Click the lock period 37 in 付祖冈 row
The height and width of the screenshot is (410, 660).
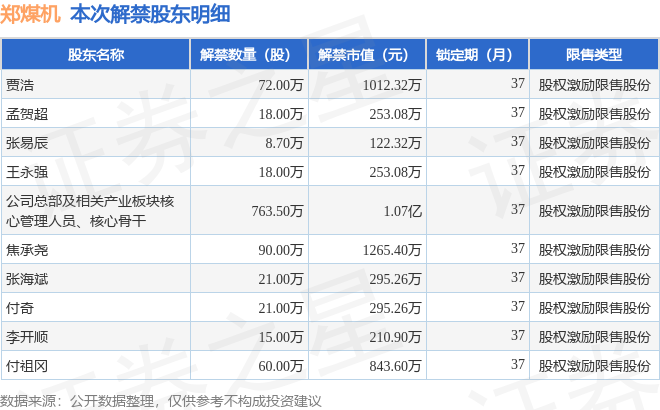click(518, 364)
